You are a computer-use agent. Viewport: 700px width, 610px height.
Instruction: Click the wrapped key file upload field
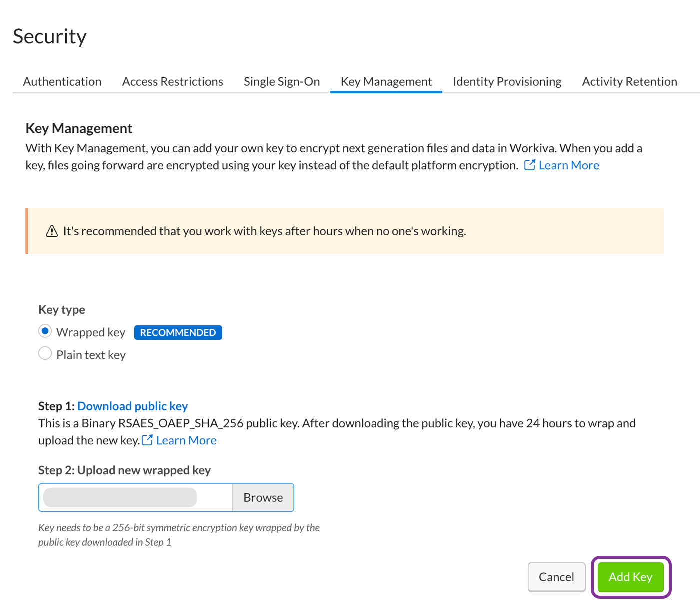(136, 498)
